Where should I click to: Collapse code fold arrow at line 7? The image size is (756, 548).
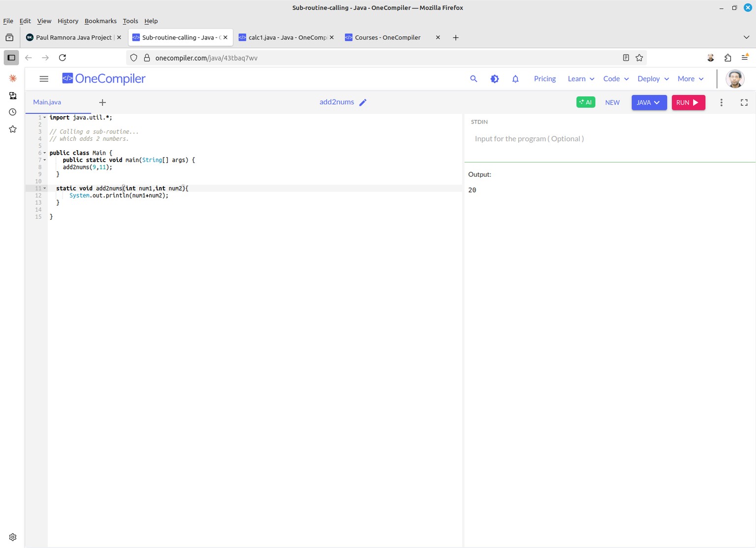coord(45,160)
